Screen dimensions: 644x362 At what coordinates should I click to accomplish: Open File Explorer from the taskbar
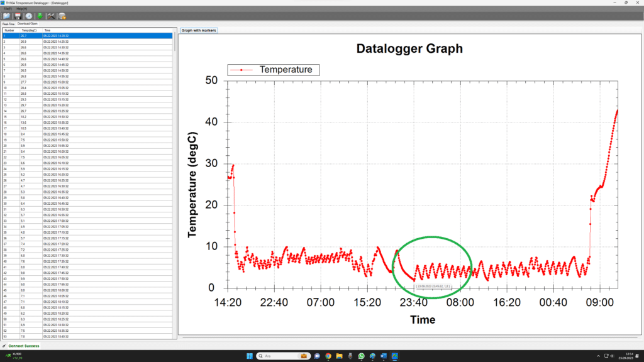pyautogui.click(x=339, y=356)
